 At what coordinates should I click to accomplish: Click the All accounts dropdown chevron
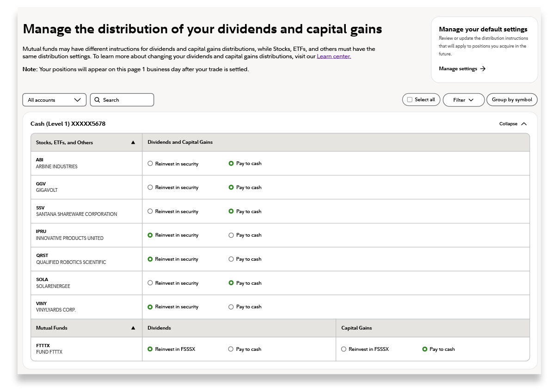point(78,99)
